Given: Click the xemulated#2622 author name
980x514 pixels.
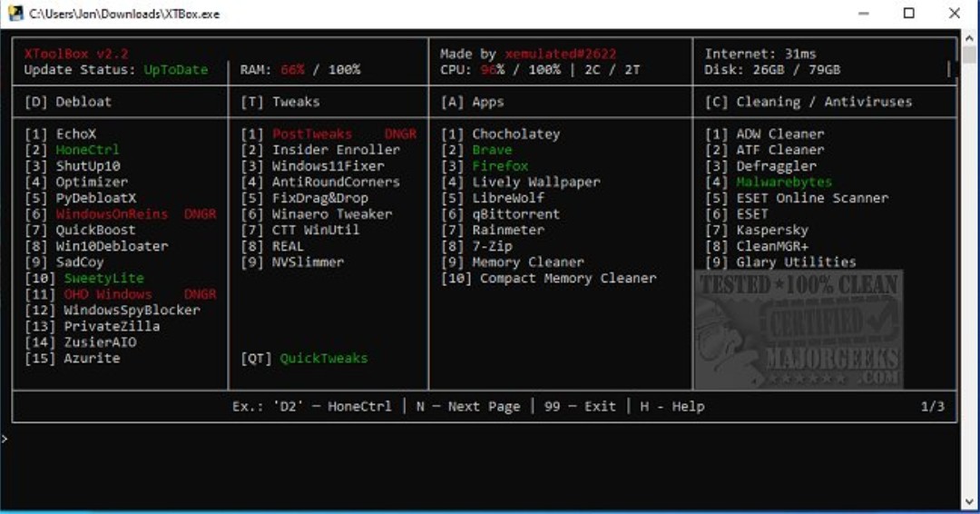Looking at the screenshot, I should pyautogui.click(x=560, y=54).
